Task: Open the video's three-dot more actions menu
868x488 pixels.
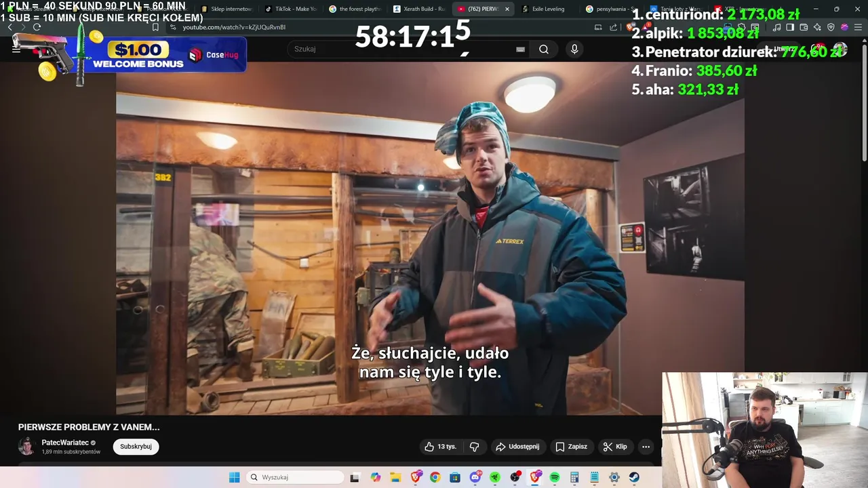Action: [x=646, y=447]
